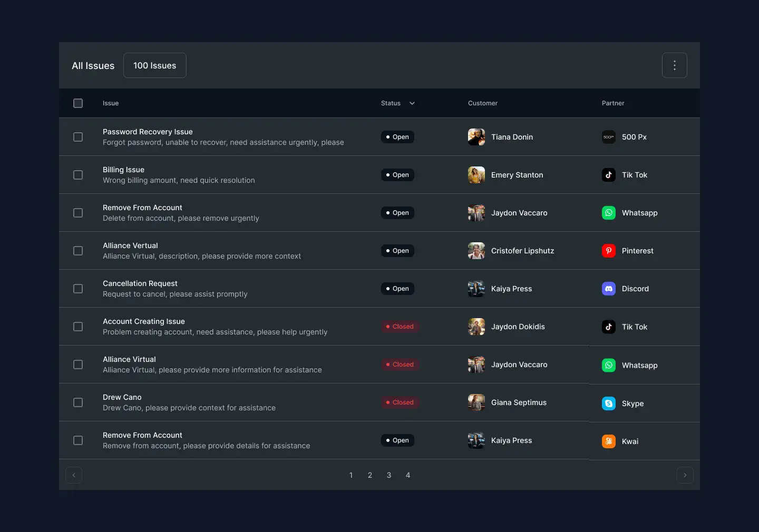
Task: Click the Skype partner icon
Action: click(609, 403)
